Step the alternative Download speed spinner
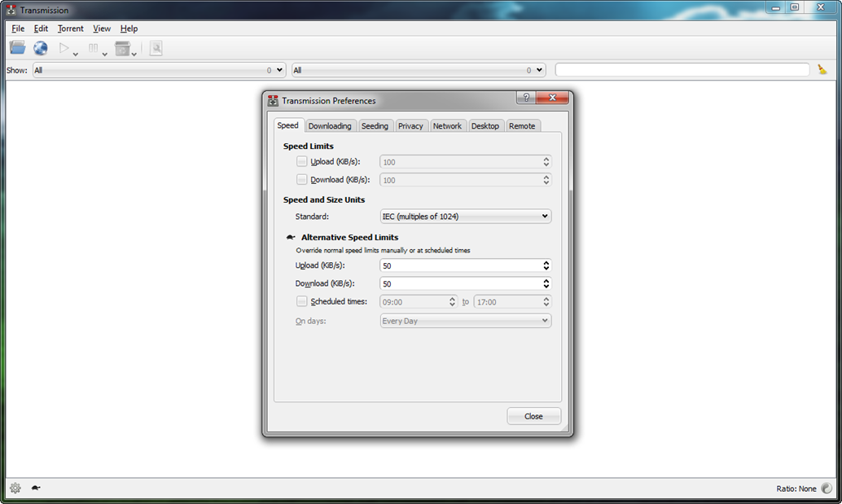The image size is (842, 504). point(546,283)
